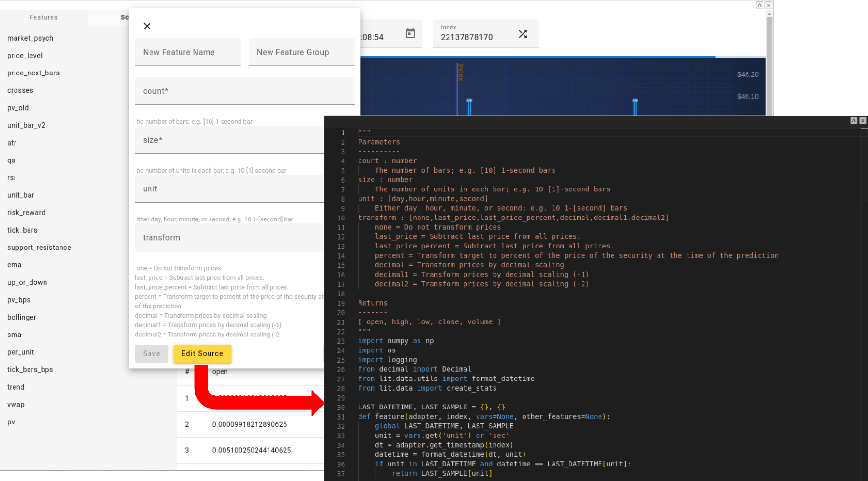Focus the New Feature Name field
The width and height of the screenshot is (868, 481).
(188, 52)
